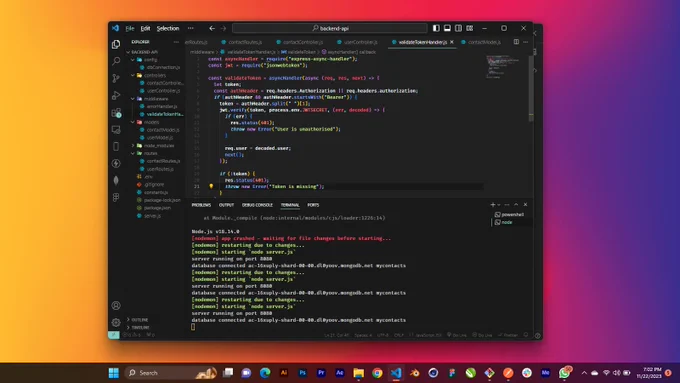Open the Customize Layout button
This screenshot has width=680, height=383.
(x=470, y=28)
